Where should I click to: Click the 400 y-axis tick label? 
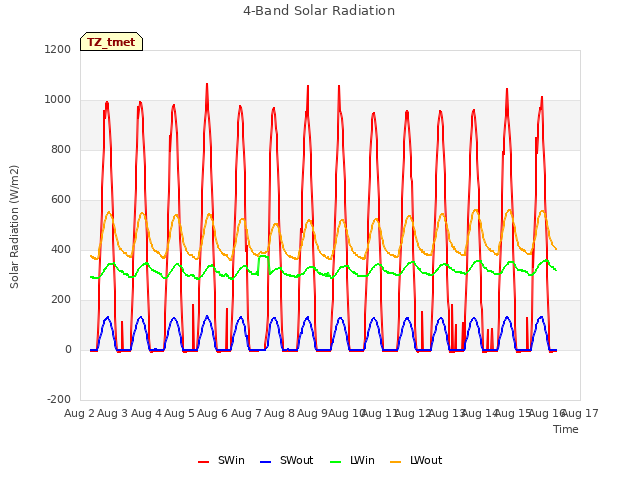point(61,249)
